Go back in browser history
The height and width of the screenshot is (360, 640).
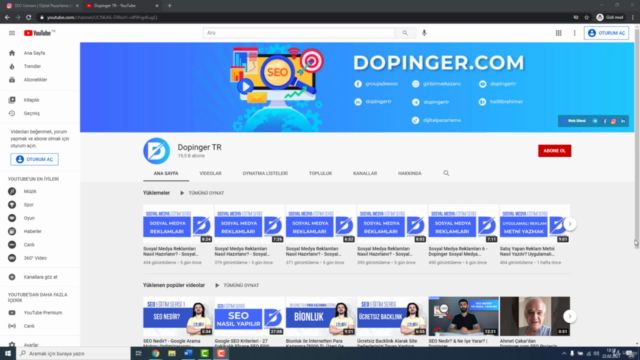coord(7,18)
